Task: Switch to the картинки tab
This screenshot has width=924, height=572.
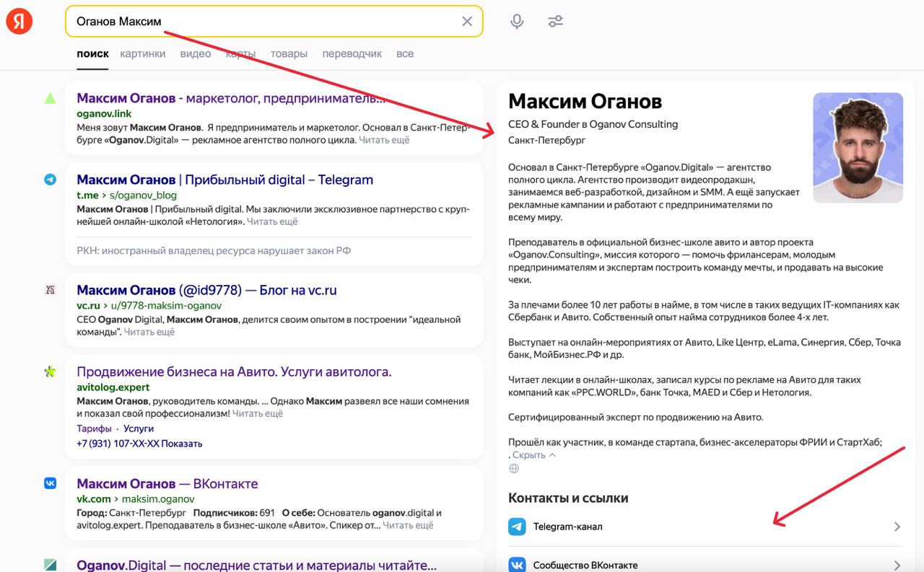Action: point(143,54)
